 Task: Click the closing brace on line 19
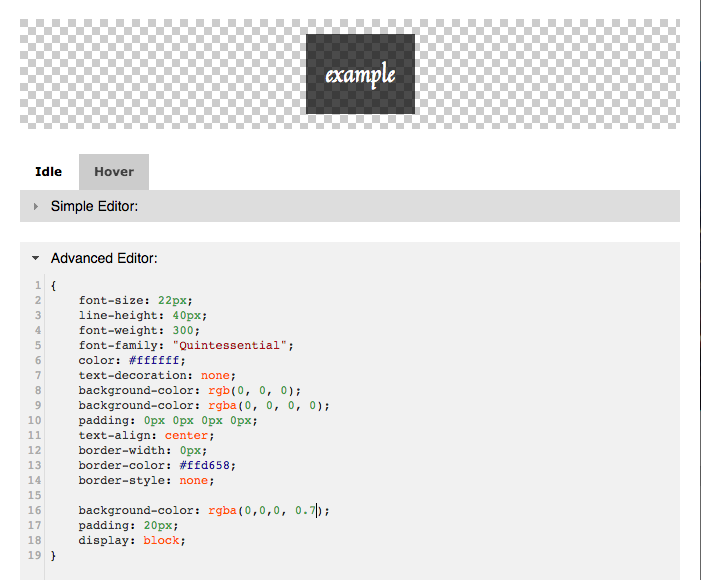tap(54, 555)
